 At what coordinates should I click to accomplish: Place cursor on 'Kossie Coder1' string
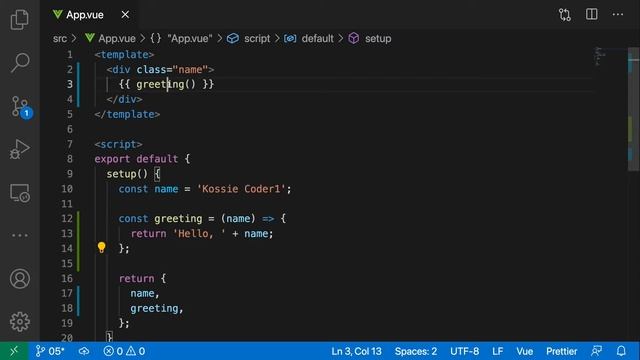(241, 189)
